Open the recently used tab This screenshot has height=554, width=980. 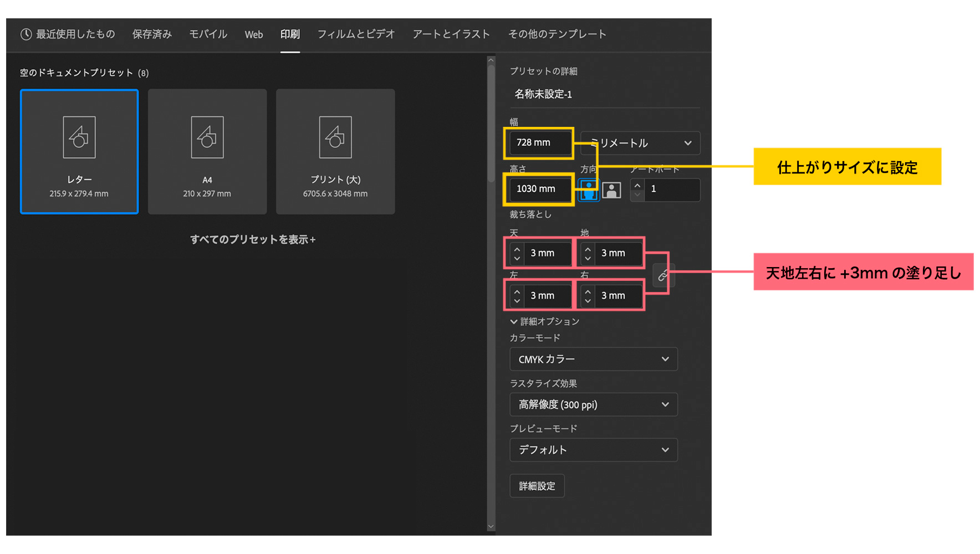pyautogui.click(x=68, y=34)
